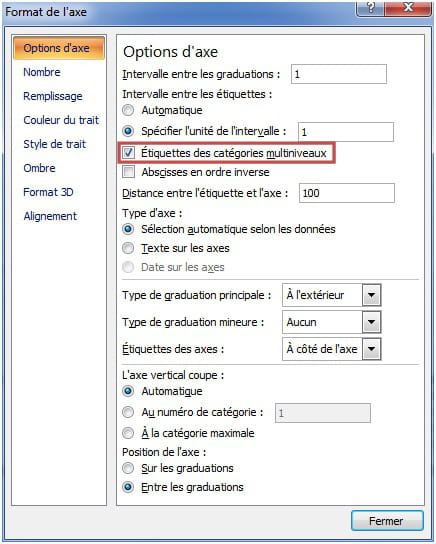The height and width of the screenshot is (544, 436).
Task: Enable Abscisses en ordre inverse
Action: (x=128, y=172)
